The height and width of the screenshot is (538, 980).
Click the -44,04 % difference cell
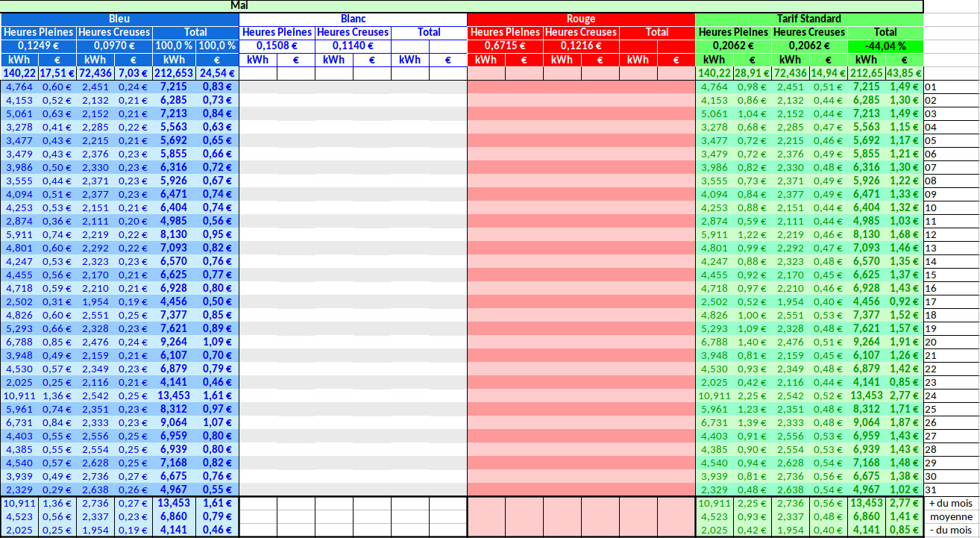tap(885, 46)
